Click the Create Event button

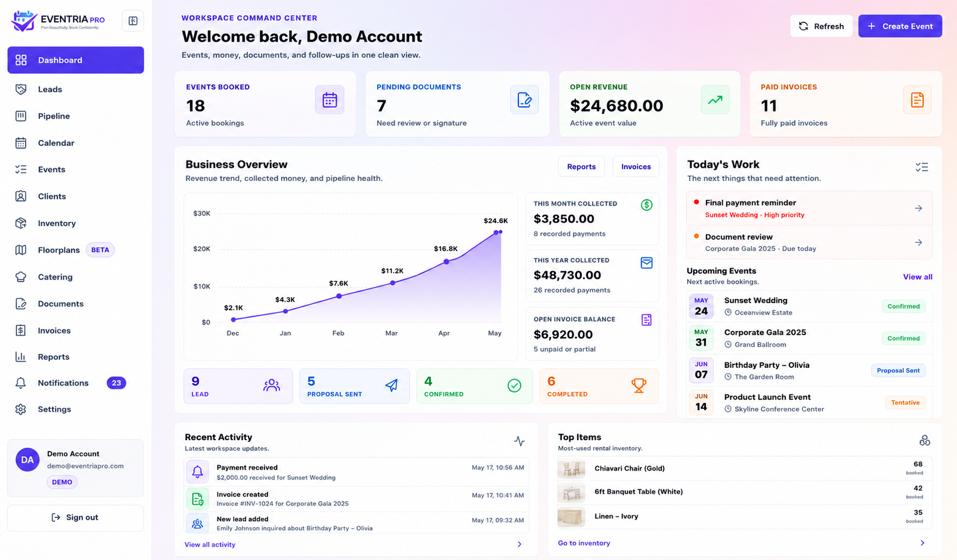[x=900, y=26]
